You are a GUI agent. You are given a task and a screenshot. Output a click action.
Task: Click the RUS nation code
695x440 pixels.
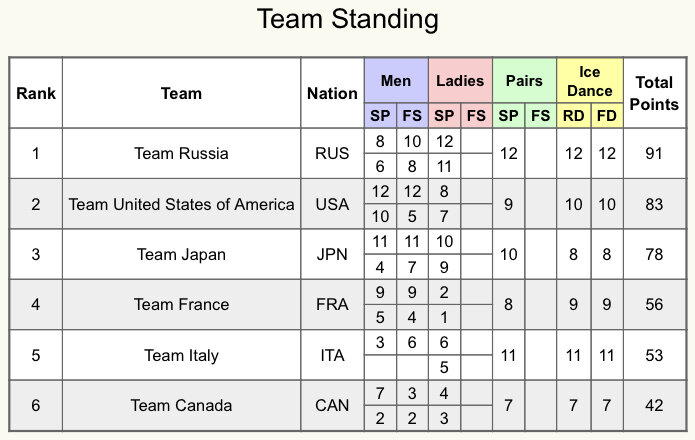(332, 153)
